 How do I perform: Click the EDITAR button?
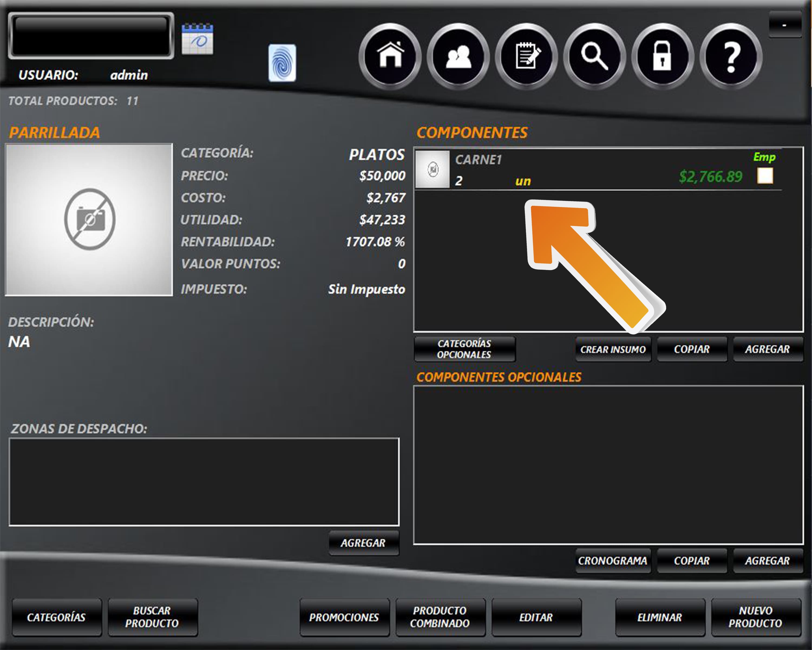pyautogui.click(x=536, y=617)
